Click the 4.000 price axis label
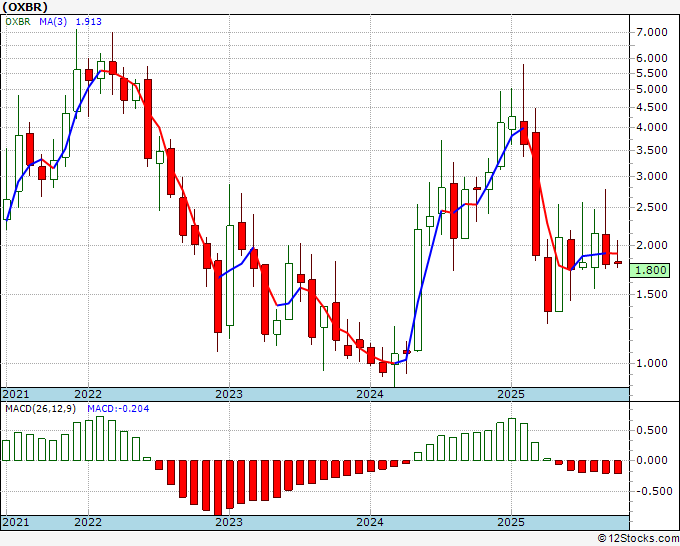Image resolution: width=680 pixels, height=546 pixels. (x=652, y=128)
